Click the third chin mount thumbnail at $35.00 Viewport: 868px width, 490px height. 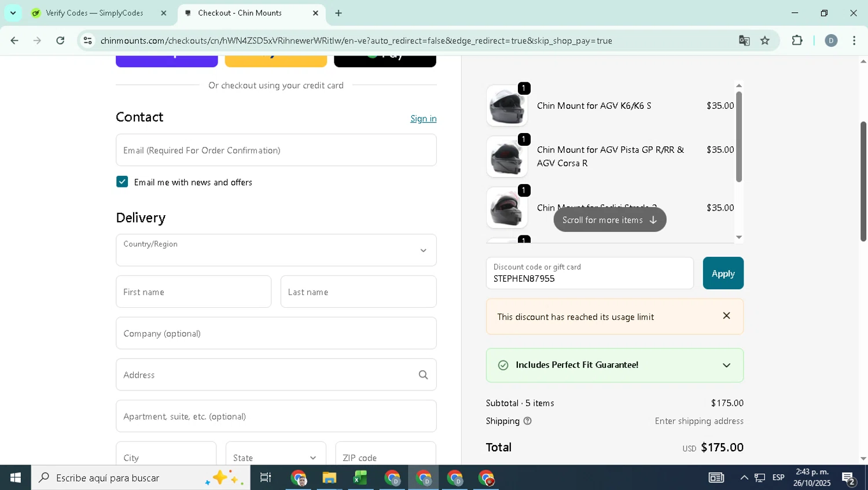(507, 208)
